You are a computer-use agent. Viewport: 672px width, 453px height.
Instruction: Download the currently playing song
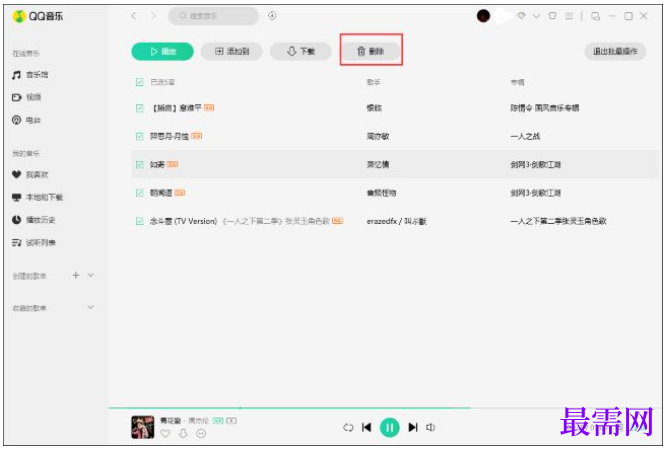point(183,434)
